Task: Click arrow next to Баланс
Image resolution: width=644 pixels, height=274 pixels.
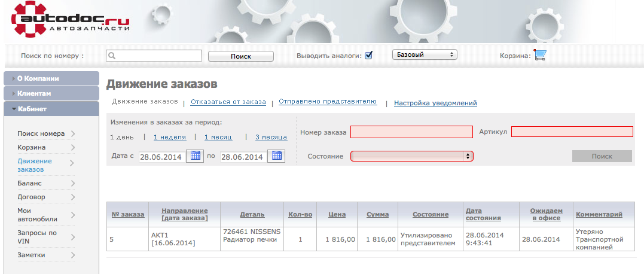Action: point(72,184)
